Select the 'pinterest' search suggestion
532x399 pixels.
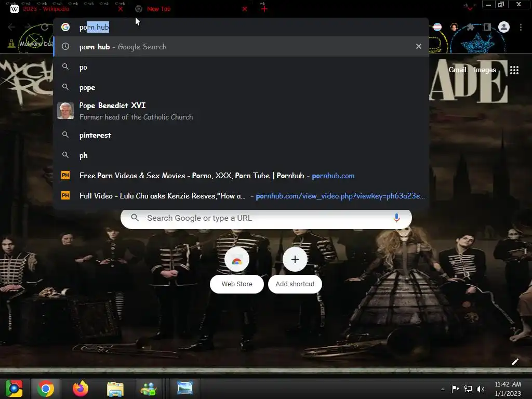pos(241,135)
